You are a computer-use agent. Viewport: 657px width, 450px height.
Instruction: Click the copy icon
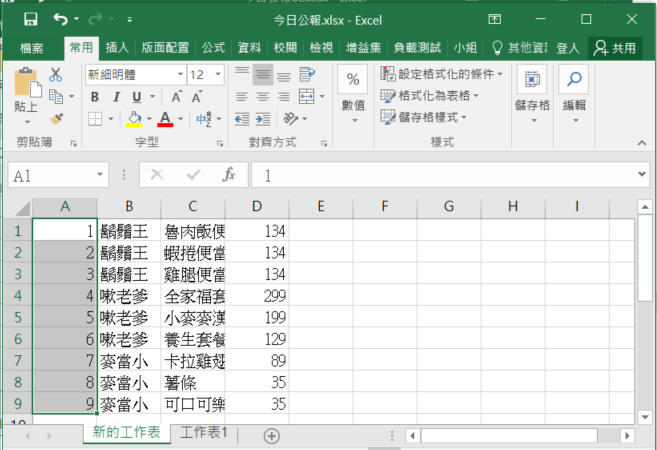tap(56, 96)
